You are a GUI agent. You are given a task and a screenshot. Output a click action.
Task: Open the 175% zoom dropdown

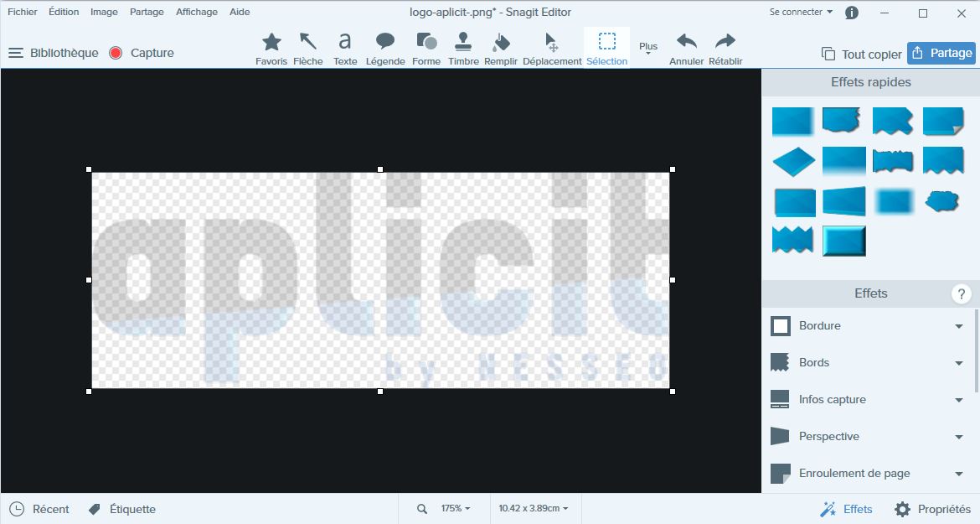[455, 509]
